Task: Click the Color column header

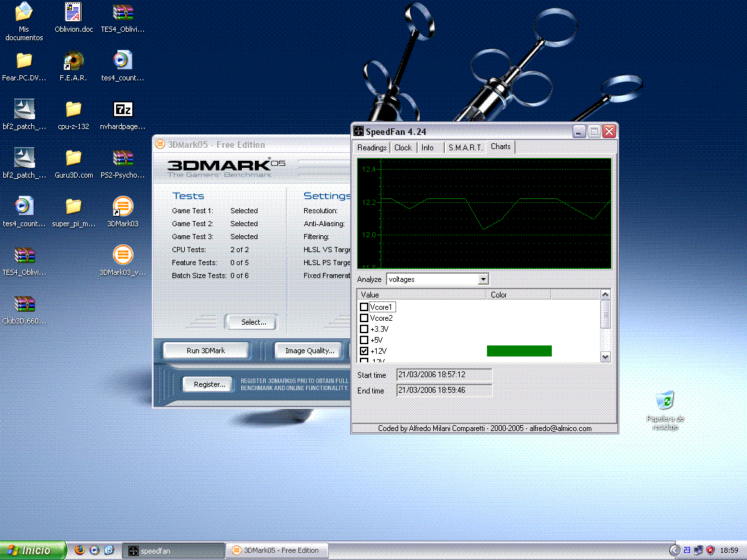Action: [x=519, y=295]
